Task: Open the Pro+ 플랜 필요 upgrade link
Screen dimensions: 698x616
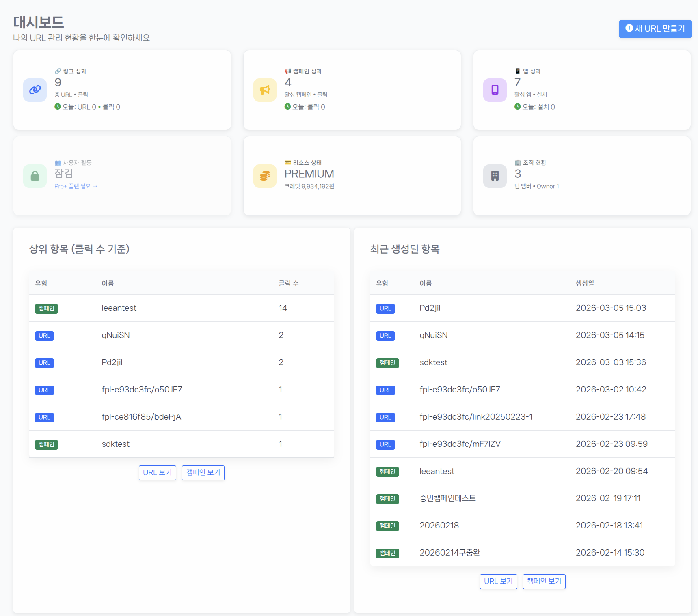Action: pyautogui.click(x=76, y=186)
